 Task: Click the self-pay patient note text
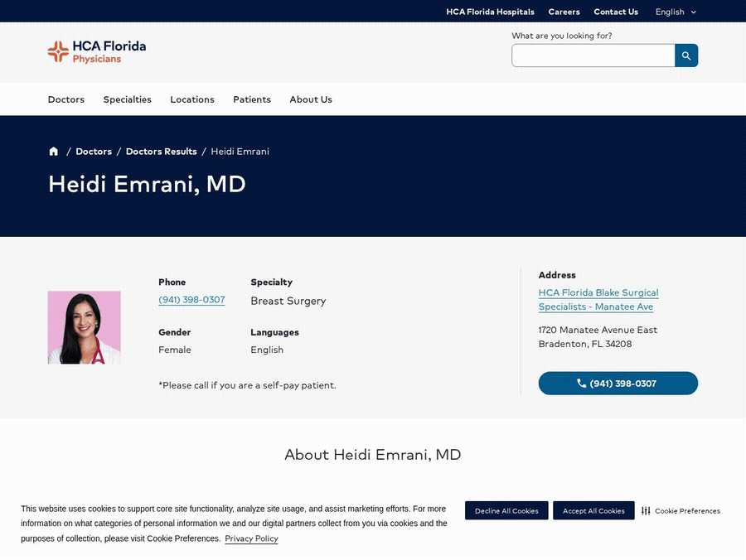247,385
